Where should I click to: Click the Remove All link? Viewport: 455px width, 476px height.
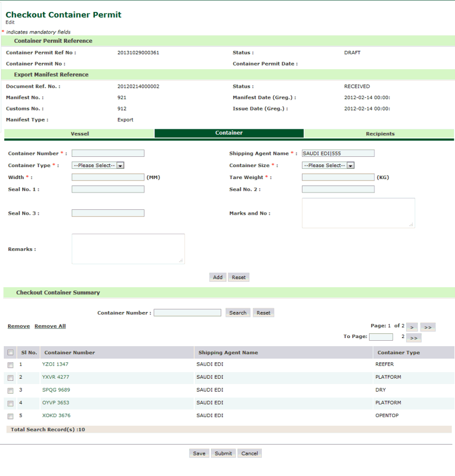click(50, 326)
